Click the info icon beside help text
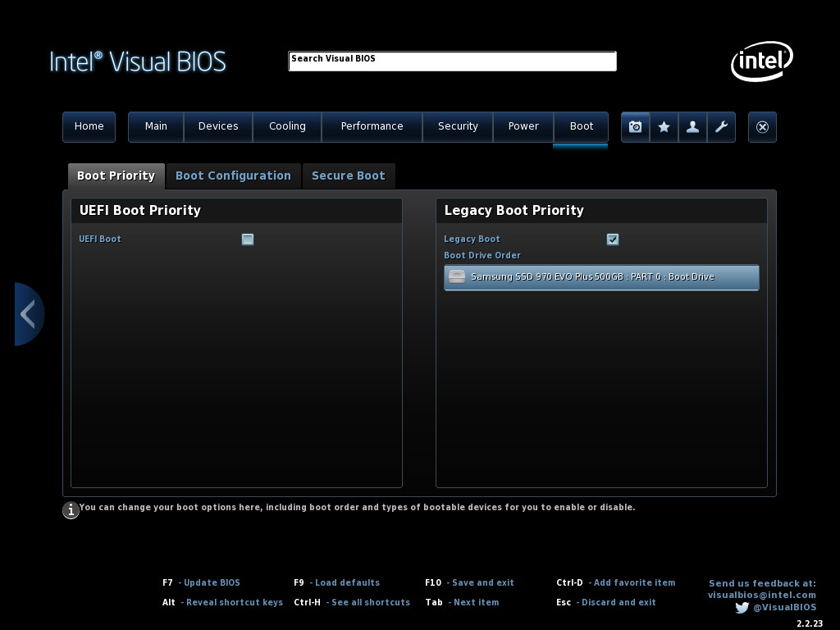The width and height of the screenshot is (840, 630). 71,510
